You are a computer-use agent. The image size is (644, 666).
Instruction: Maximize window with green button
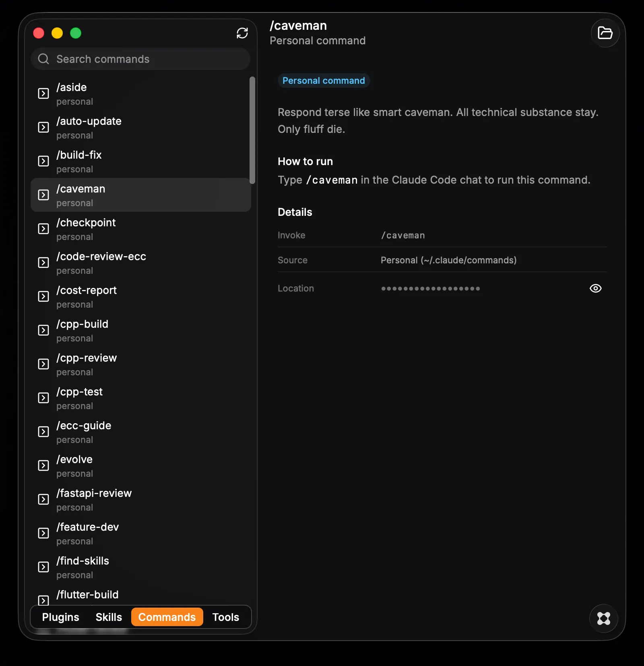click(x=76, y=33)
